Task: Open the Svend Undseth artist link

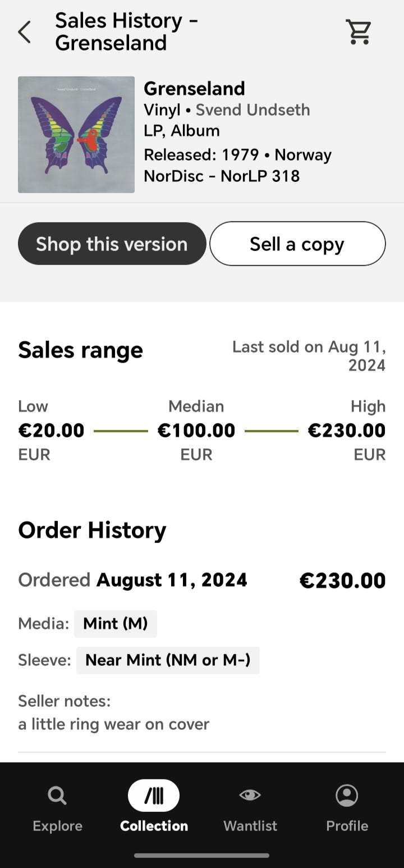Action: point(252,109)
